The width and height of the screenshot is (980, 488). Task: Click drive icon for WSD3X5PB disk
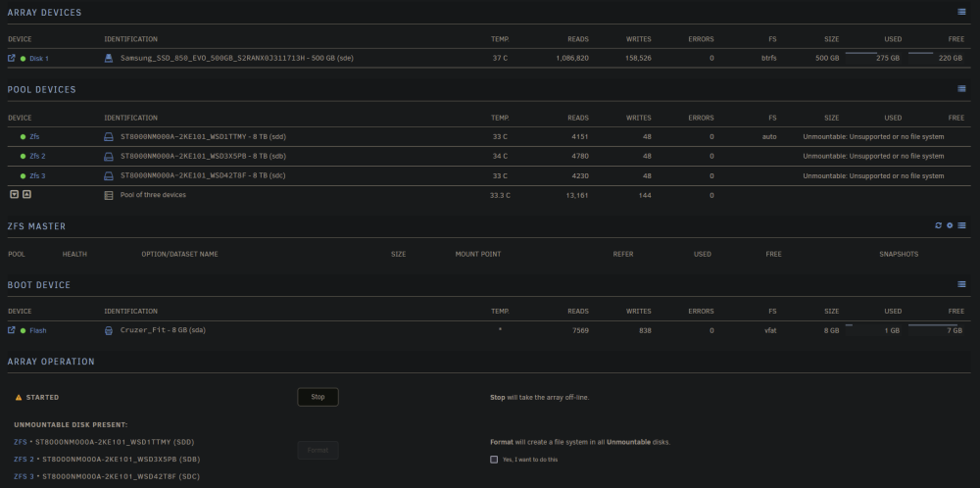click(x=109, y=156)
